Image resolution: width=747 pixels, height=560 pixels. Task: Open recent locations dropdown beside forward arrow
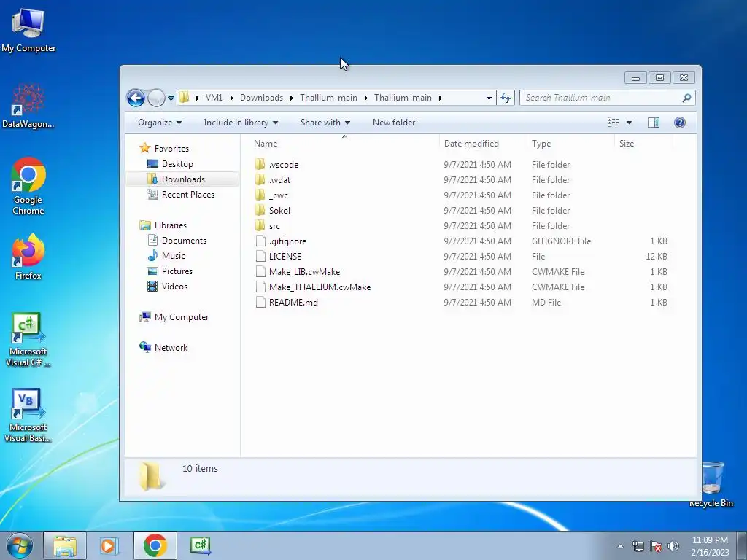171,98
